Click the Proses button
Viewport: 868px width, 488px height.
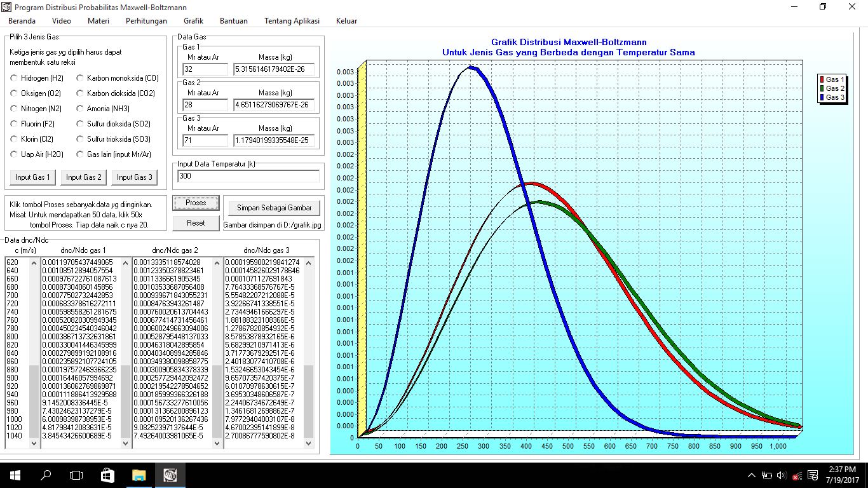coord(196,203)
